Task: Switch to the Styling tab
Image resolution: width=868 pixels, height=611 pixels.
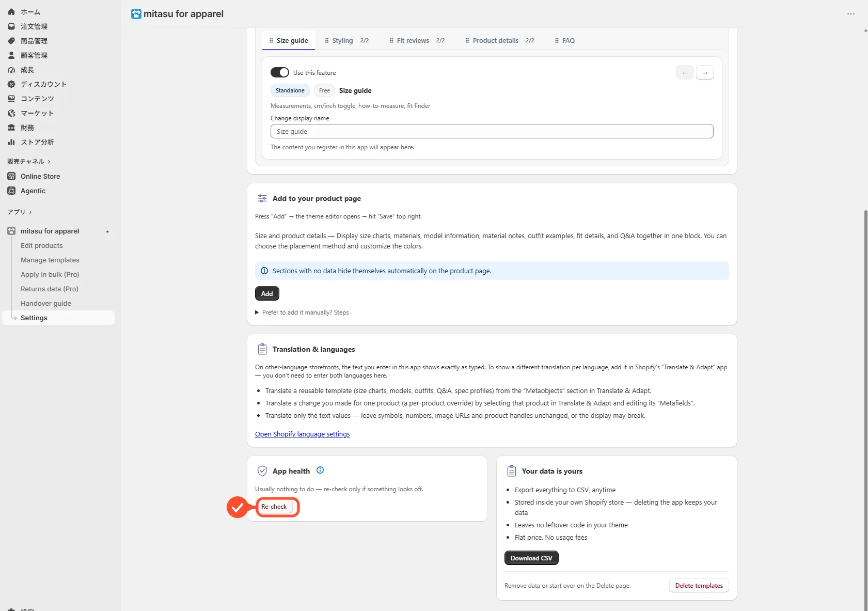Action: [346, 40]
